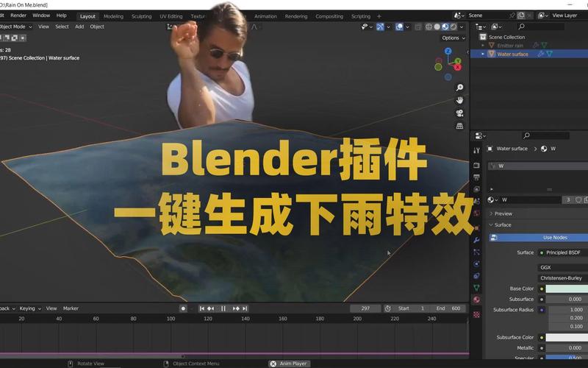Viewport: 588px width, 368px height.
Task: Open the Particles properties tab
Action: [476, 252]
